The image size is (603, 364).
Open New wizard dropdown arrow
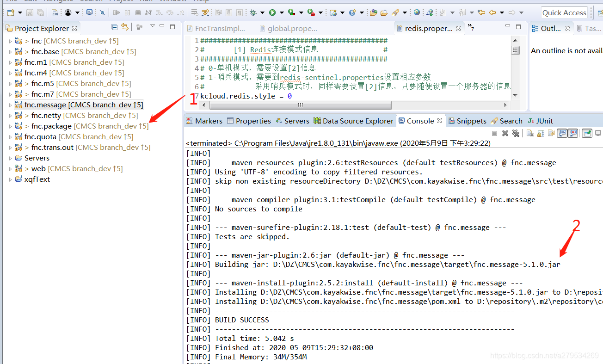[x=20, y=12]
